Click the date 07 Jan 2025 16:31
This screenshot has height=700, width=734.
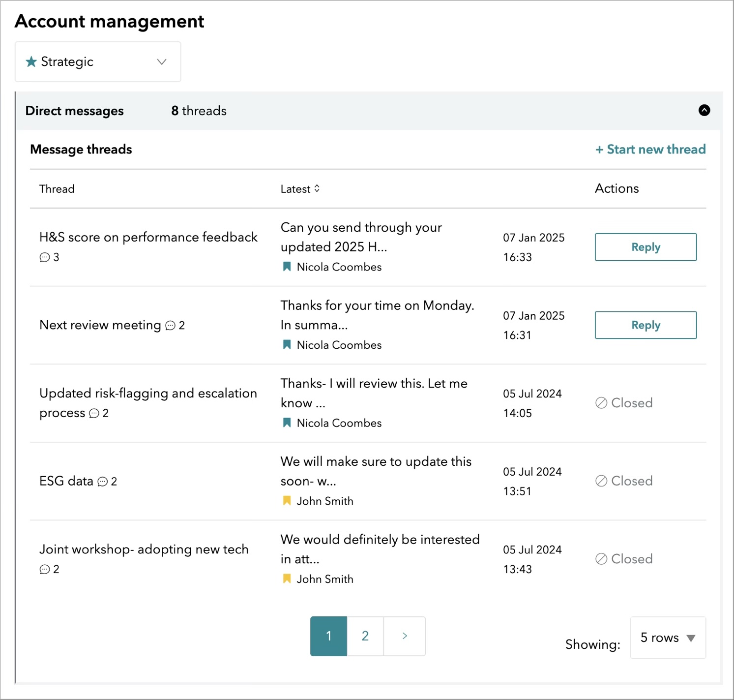point(534,325)
